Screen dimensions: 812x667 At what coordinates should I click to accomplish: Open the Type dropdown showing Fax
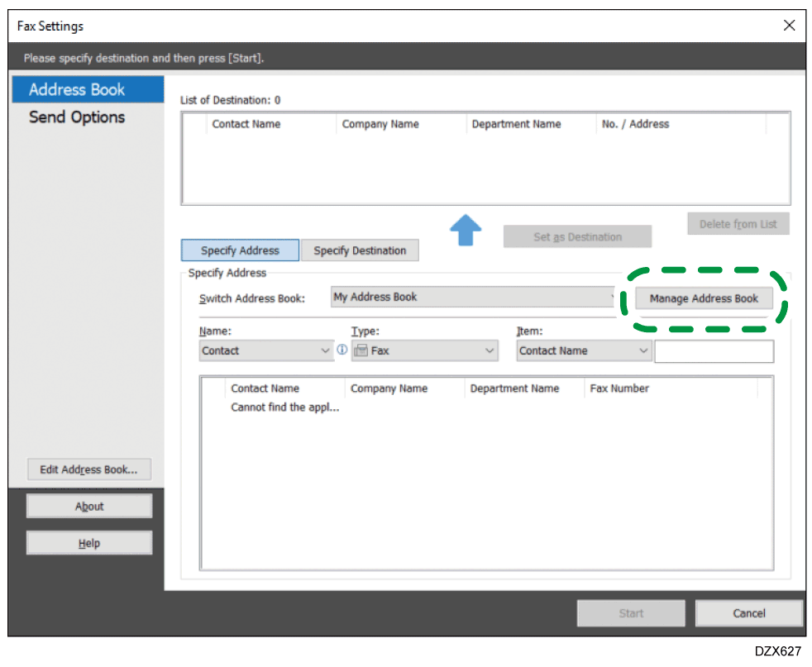[x=490, y=350]
